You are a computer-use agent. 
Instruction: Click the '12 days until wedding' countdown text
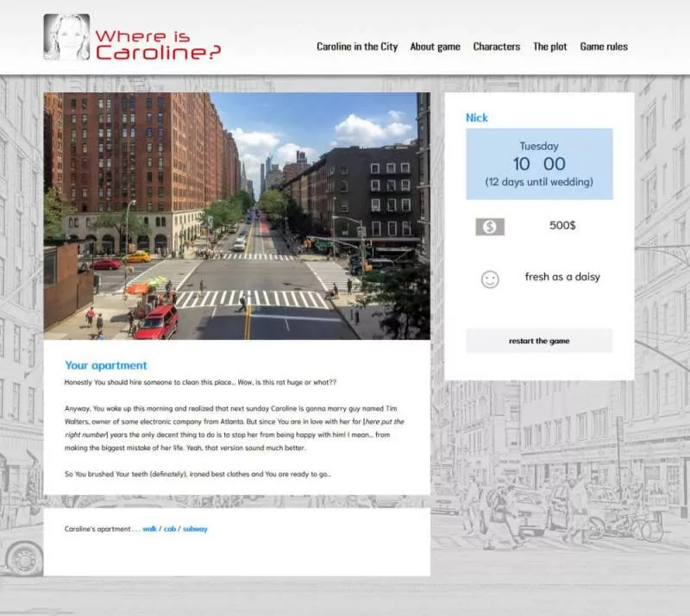tap(539, 182)
